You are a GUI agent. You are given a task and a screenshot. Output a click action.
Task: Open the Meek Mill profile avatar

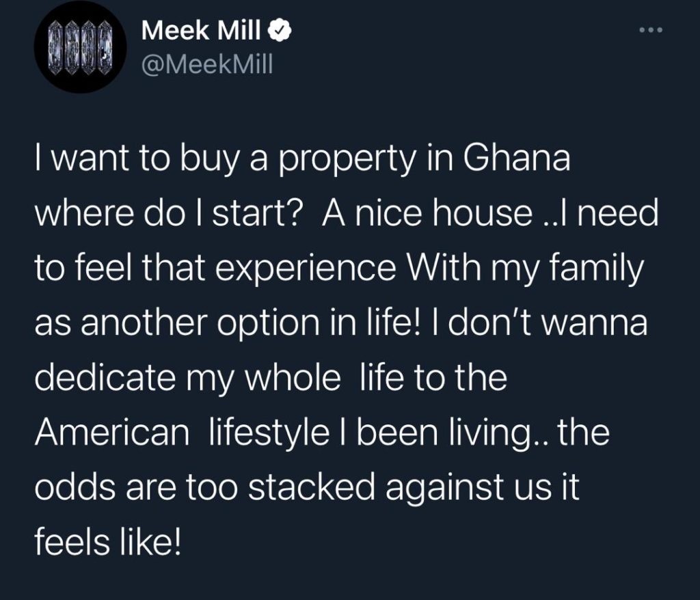81,47
